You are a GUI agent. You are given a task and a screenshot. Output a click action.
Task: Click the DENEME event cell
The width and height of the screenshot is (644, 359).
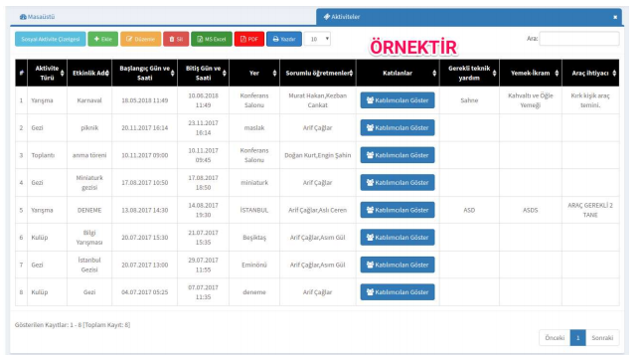[89, 210]
